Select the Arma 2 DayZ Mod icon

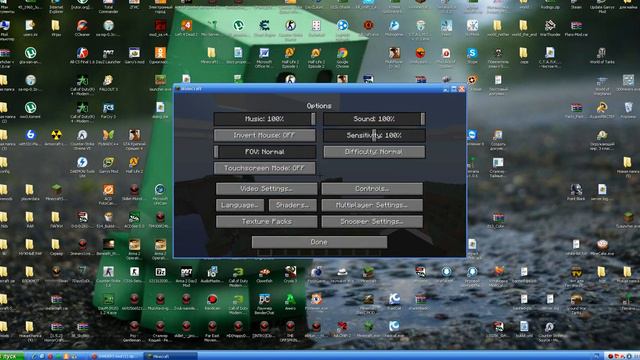186,276
